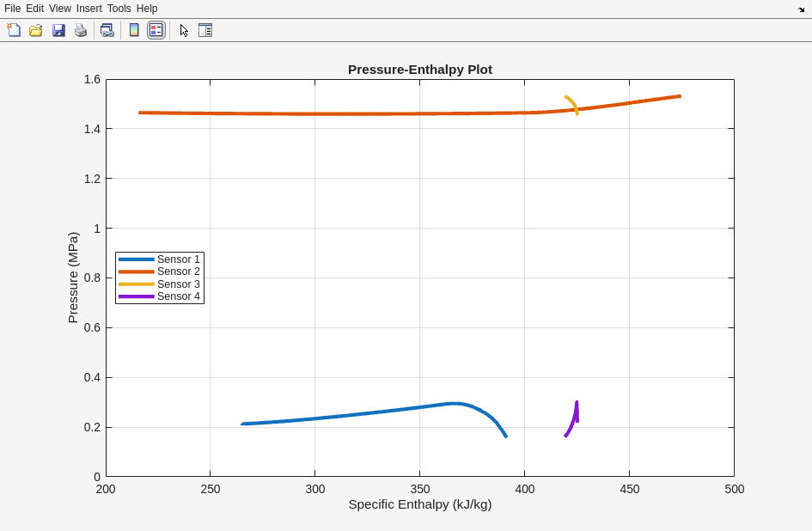Click the y-axis tick label 0.8
Viewport: 812px width, 531px height.
92,278
